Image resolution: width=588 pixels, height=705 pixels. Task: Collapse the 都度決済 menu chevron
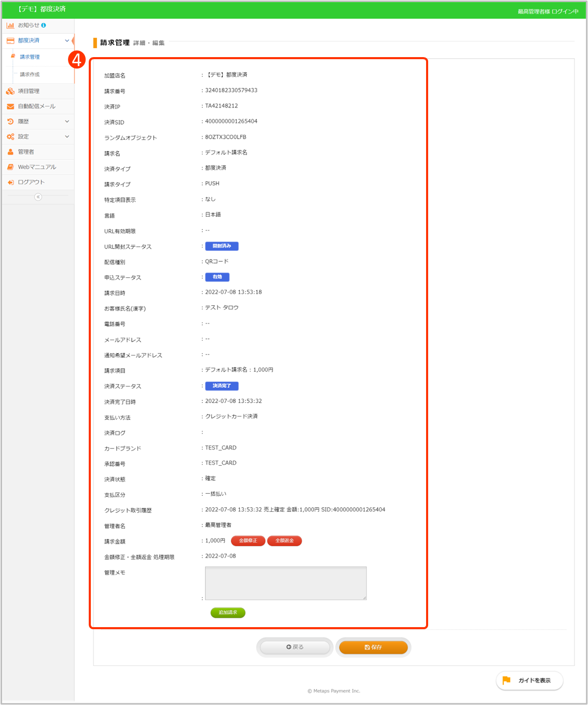tap(67, 40)
